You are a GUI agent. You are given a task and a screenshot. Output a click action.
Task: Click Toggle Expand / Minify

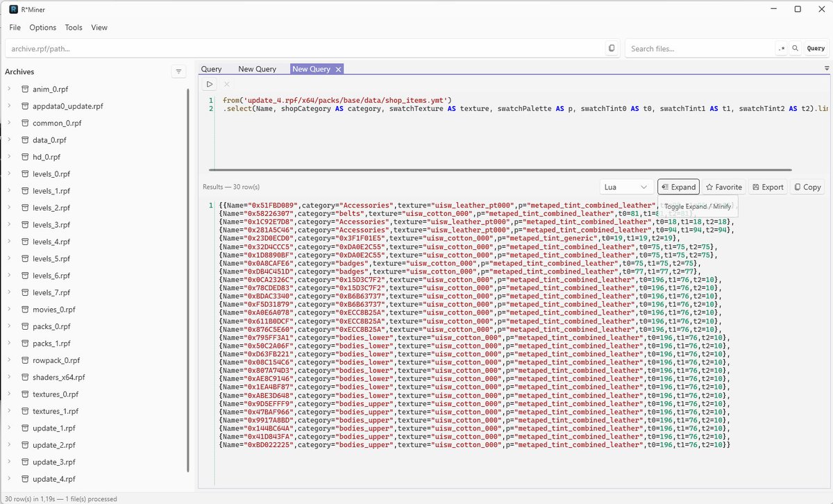(x=698, y=206)
